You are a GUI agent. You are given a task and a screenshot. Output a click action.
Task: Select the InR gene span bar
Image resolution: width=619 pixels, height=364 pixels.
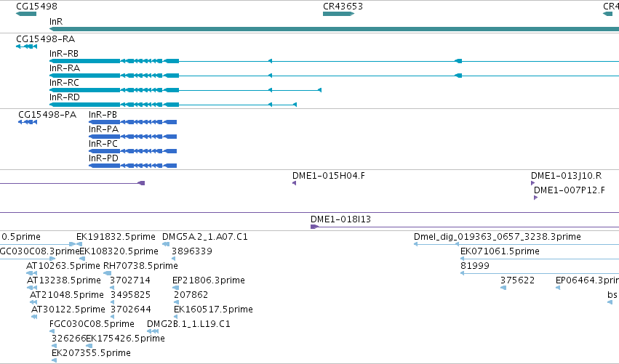(334, 29)
